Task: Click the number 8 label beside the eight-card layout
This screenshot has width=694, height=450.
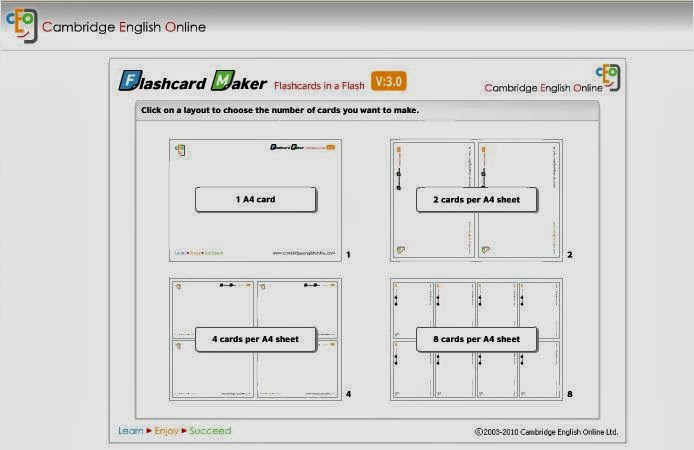Action: 570,394
